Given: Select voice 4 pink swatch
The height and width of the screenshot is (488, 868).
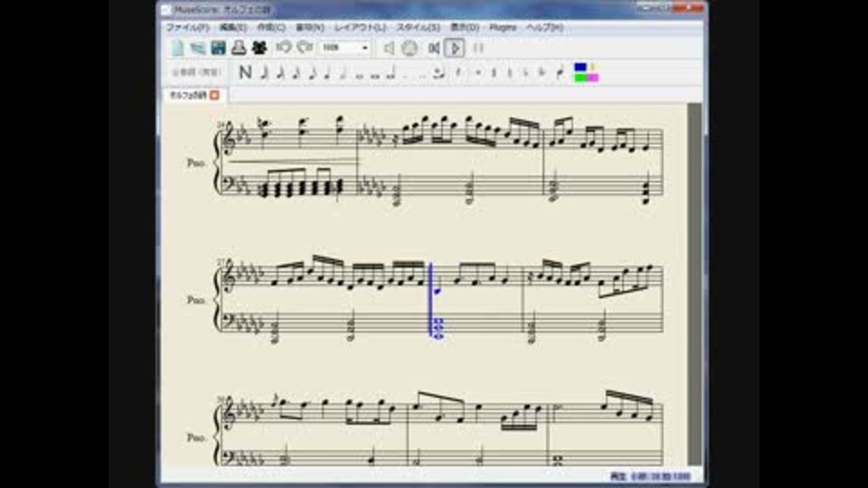Looking at the screenshot, I should (x=593, y=78).
